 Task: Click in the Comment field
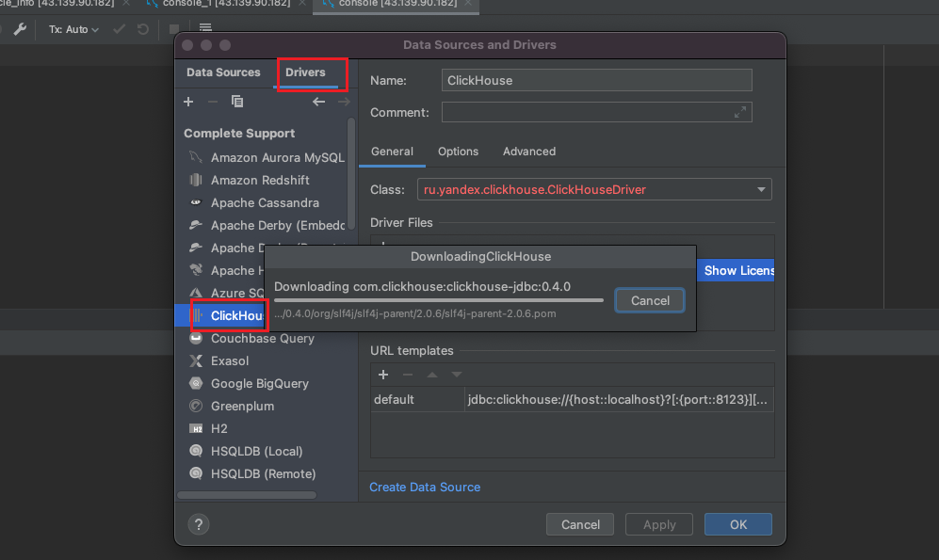(x=596, y=113)
